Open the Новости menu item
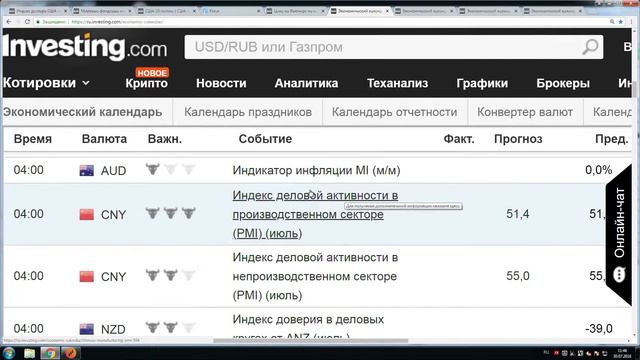Viewport: 640px width, 360px height. (221, 83)
